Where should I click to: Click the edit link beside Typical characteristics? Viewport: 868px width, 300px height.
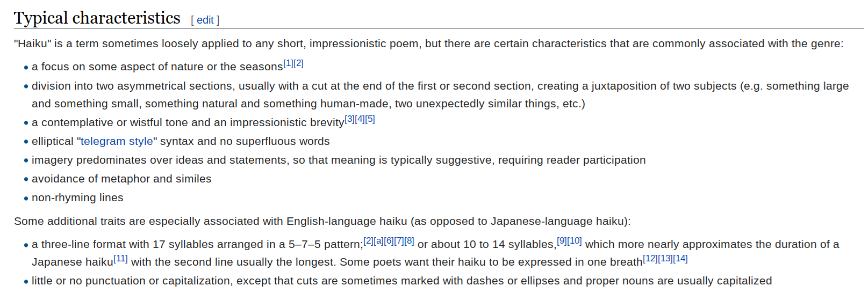(x=205, y=20)
